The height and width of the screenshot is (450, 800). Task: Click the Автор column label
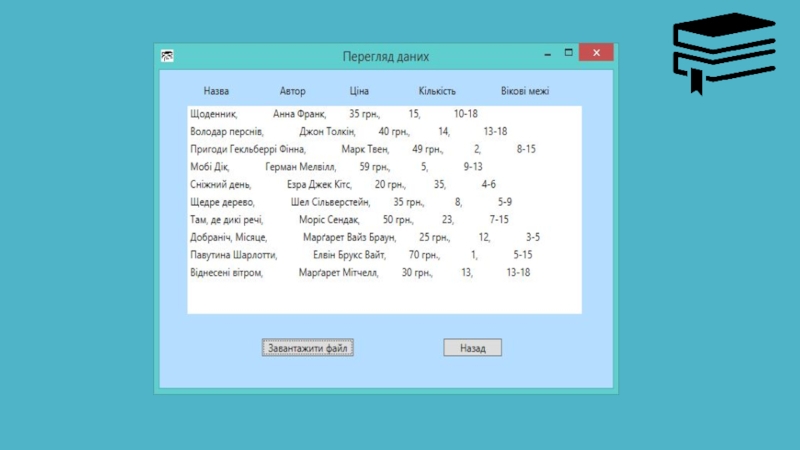[x=292, y=91]
